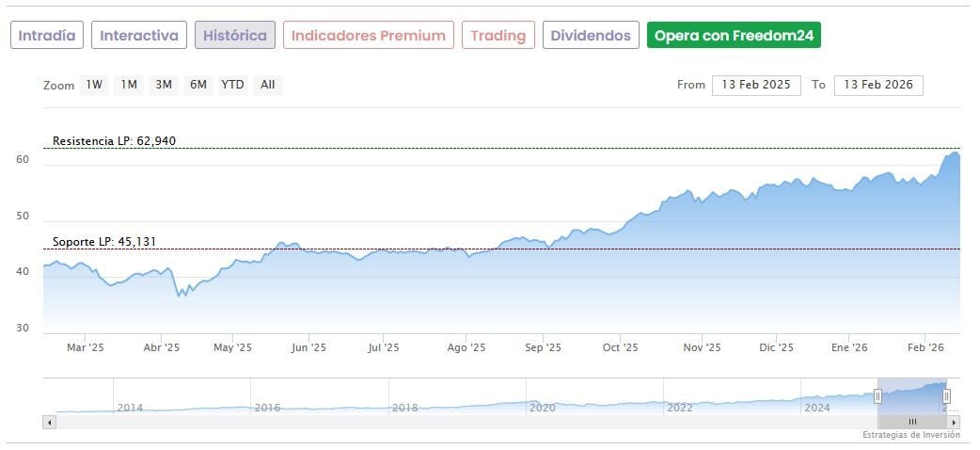Screen dimensions: 980x450
Task: Click the navigator scrollbar right arrow
Action: pyautogui.click(x=955, y=423)
